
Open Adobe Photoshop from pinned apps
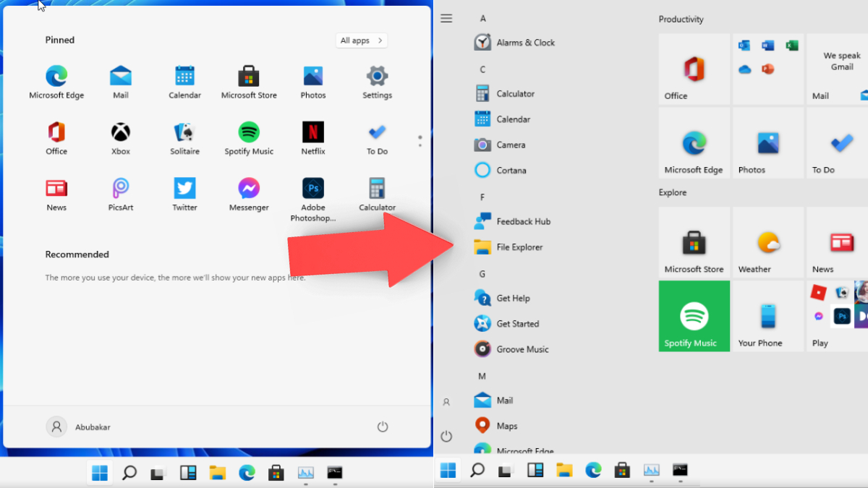[312, 193]
